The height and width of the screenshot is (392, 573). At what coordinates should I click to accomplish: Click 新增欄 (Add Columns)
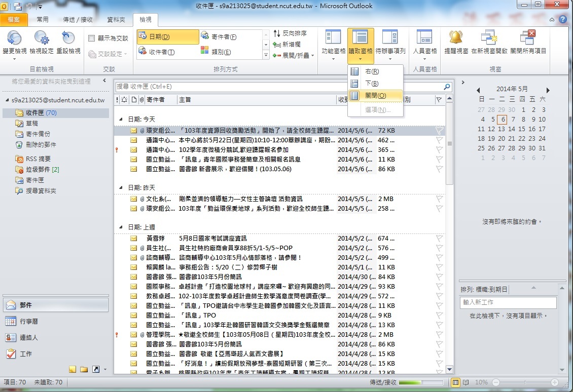click(287, 44)
